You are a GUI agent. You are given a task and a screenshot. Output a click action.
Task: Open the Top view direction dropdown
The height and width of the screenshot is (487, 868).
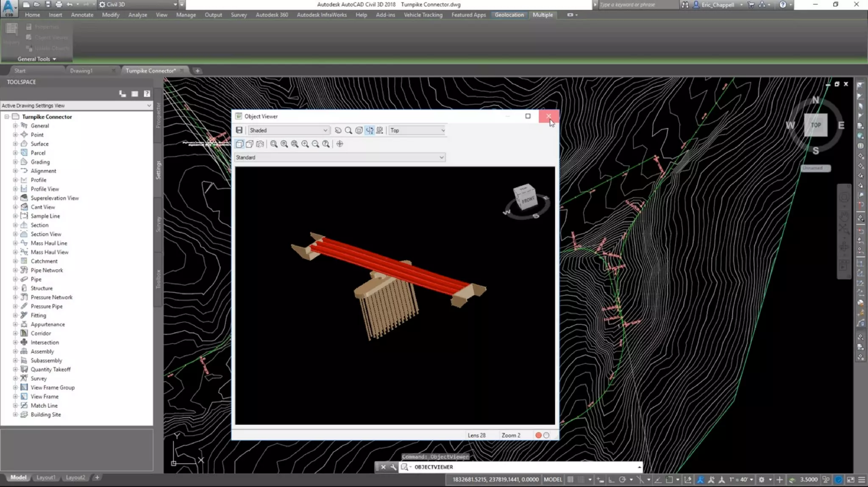tap(417, 130)
